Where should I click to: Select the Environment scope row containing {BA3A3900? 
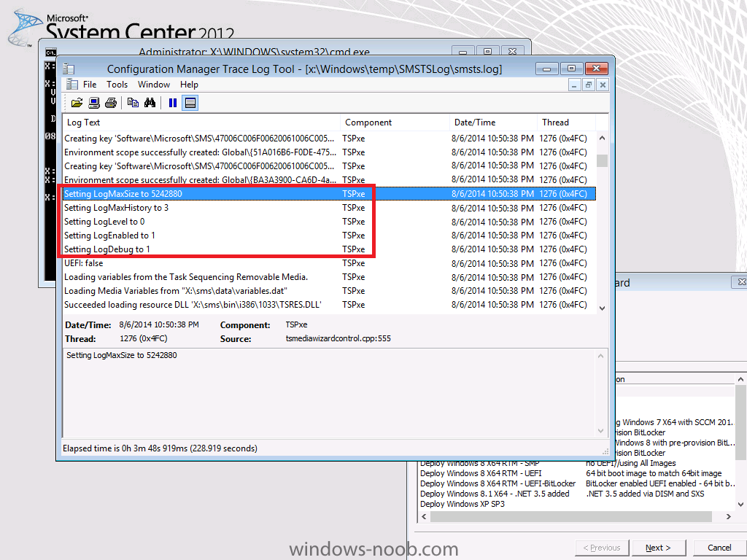coord(329,180)
